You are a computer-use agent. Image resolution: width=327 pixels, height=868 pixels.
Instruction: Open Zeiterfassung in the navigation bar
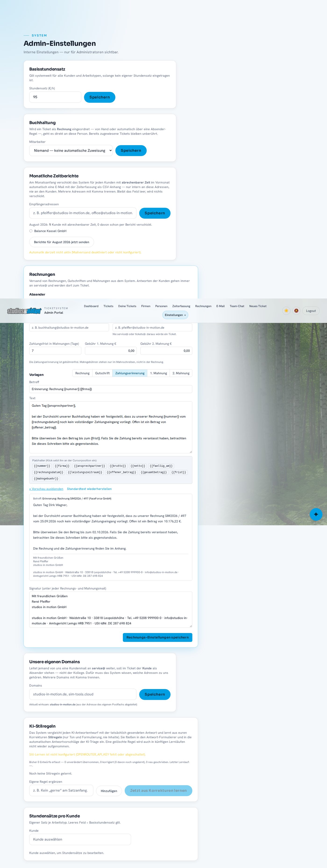pos(181,306)
